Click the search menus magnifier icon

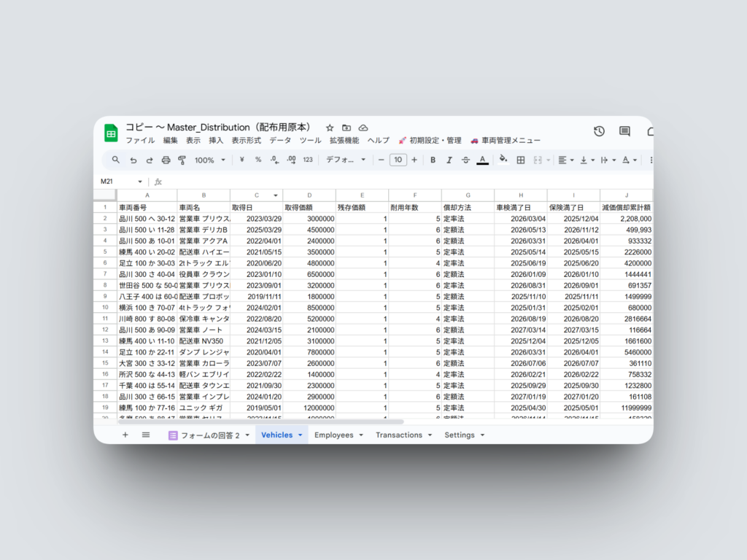[x=116, y=160]
